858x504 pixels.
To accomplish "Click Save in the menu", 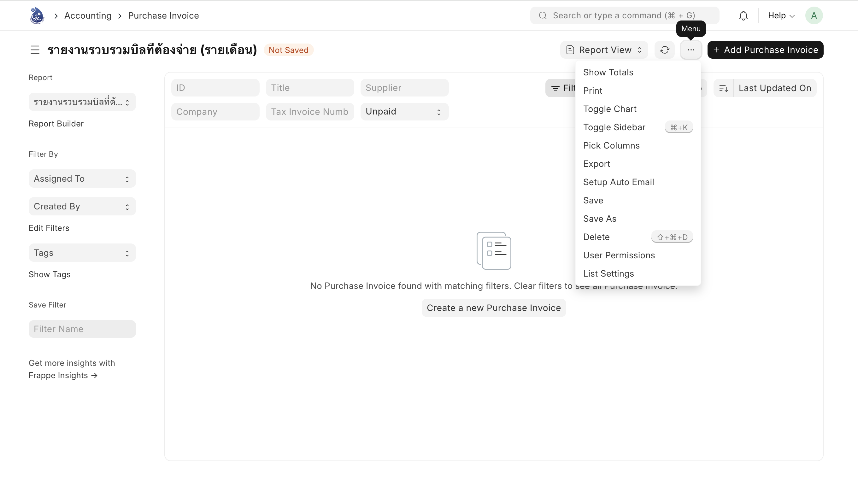I will (x=638, y=201).
